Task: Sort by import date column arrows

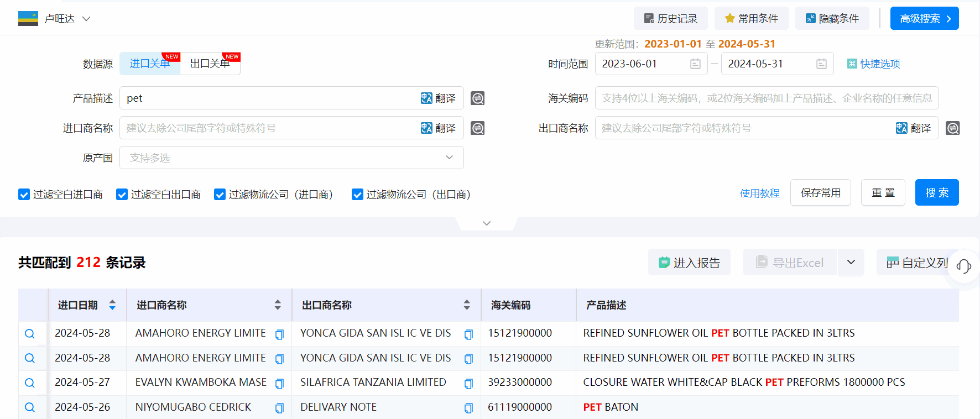Action: (x=112, y=305)
